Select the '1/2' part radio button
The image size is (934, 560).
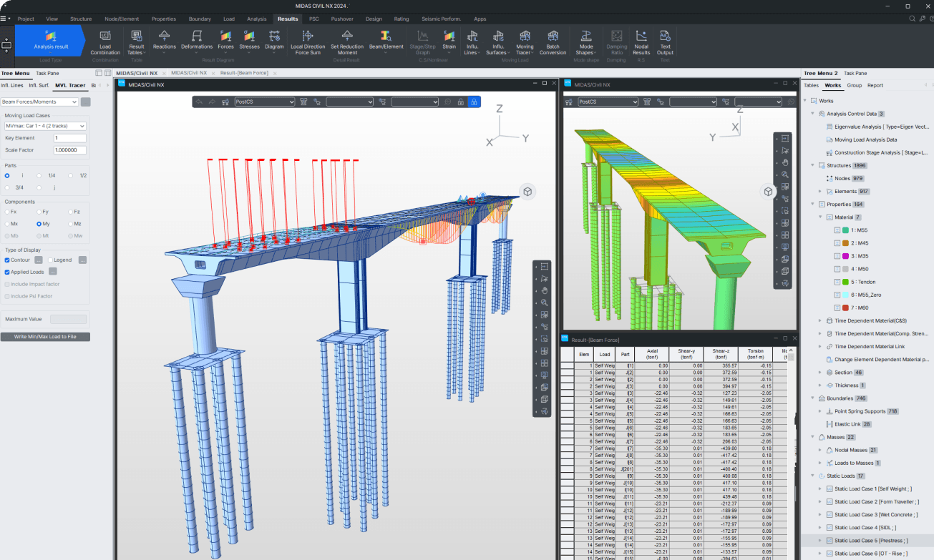pos(72,175)
